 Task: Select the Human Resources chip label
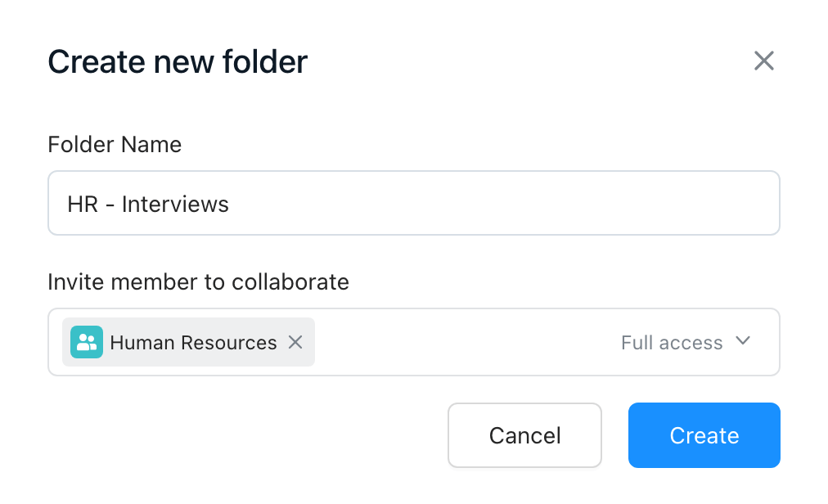pyautogui.click(x=193, y=343)
